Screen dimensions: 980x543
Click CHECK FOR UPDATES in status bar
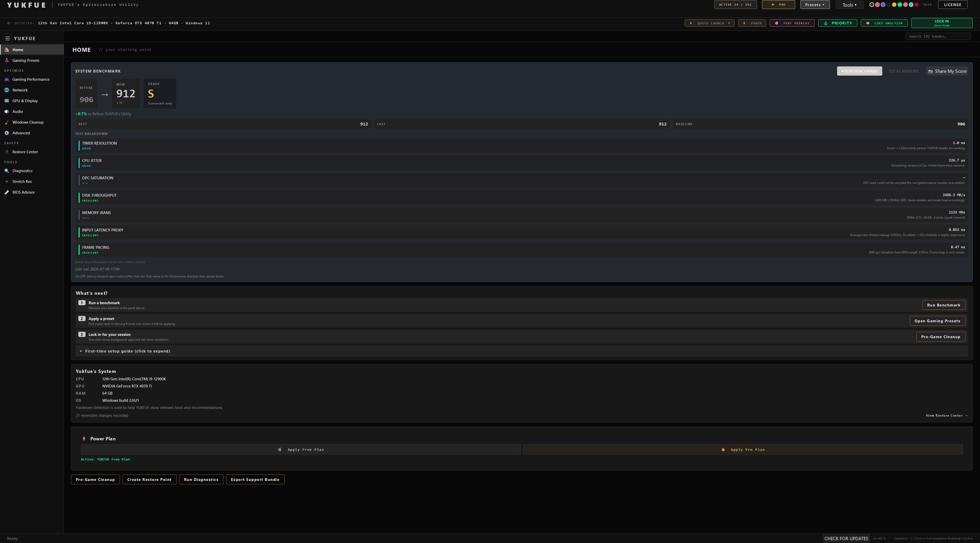point(846,538)
